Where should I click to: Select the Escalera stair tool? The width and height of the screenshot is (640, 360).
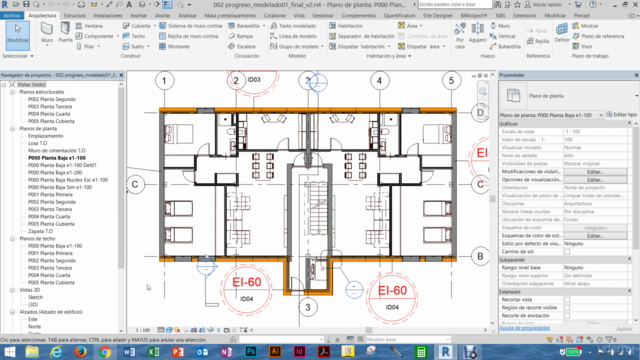pos(242,47)
